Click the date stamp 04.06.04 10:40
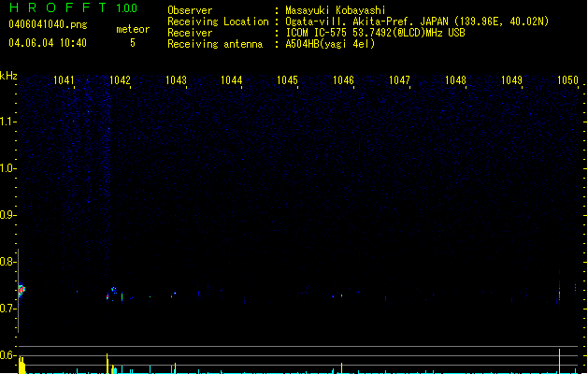Image resolution: width=588 pixels, height=374 pixels. 48,43
